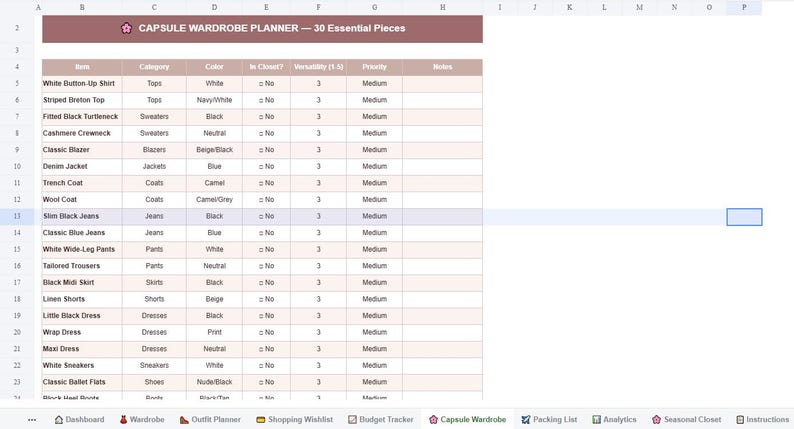The image size is (794, 429).
Task: Click the three-dot sheet list button
Action: 32,420
